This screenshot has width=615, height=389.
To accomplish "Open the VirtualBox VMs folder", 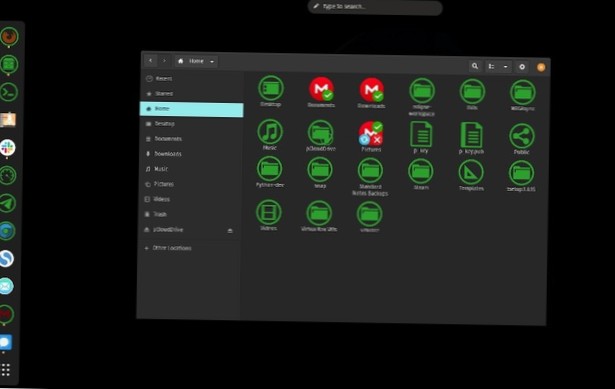I will 319,213.
